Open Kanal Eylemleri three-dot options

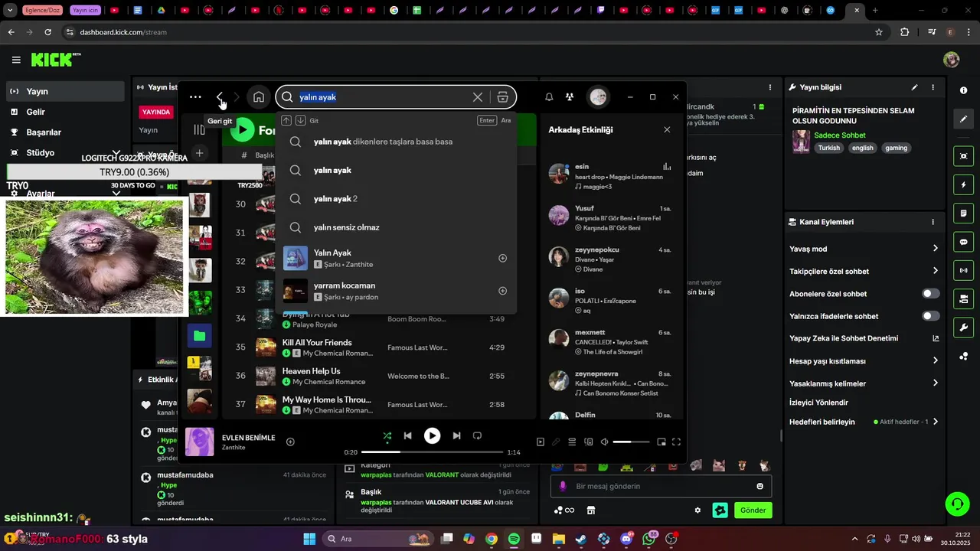tap(933, 222)
